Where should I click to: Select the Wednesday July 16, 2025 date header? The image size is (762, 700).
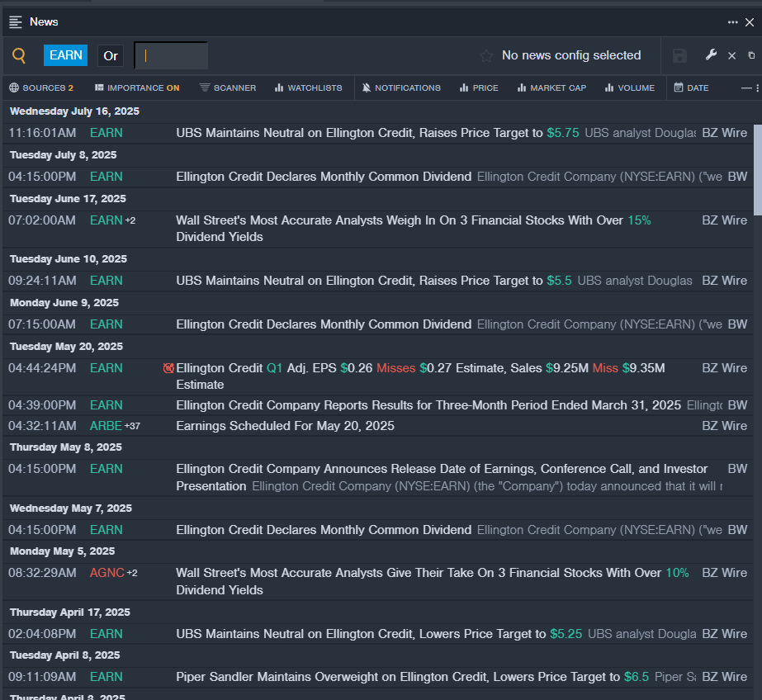(x=74, y=111)
